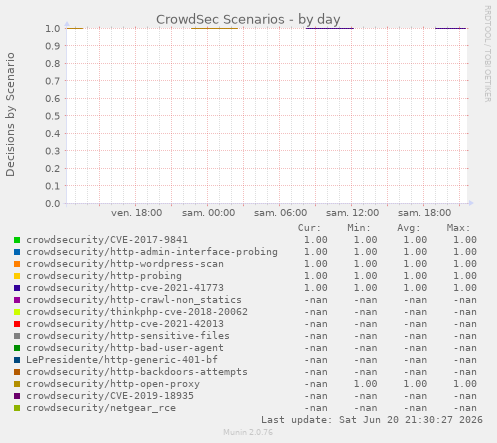The width and height of the screenshot is (497, 443).
Task: Click the sam. 18:00 time axis label
Action: coord(425,213)
